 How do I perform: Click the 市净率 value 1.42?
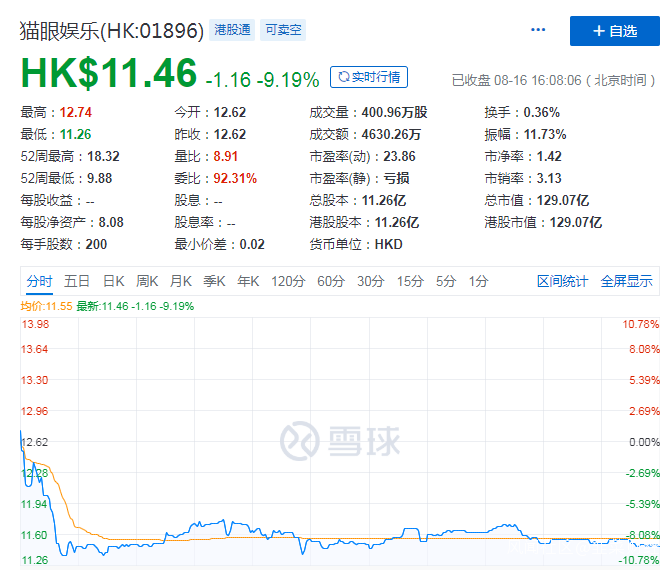tap(549, 156)
